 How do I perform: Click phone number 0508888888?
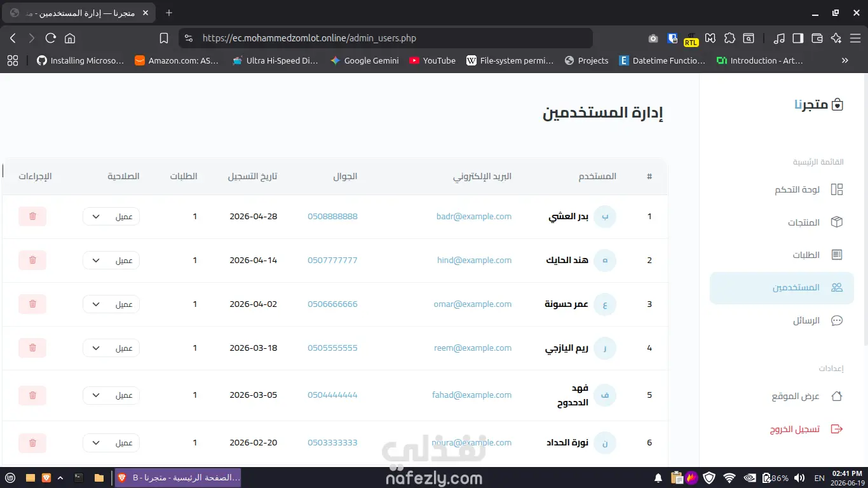[332, 217]
